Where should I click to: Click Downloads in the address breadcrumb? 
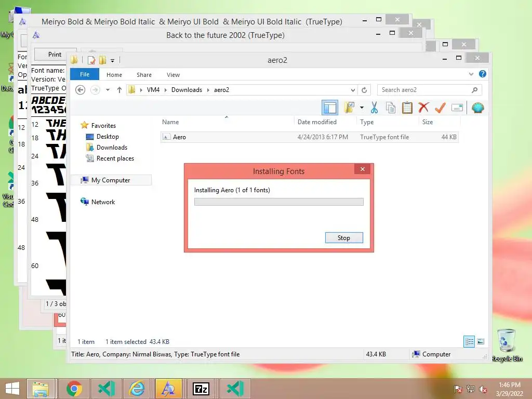point(187,90)
